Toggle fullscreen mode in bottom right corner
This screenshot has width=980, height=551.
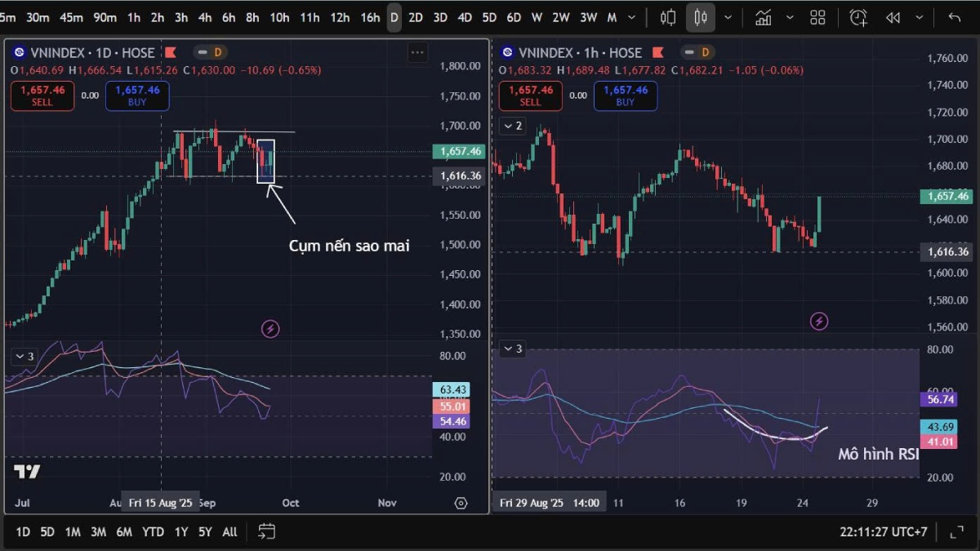tap(956, 531)
